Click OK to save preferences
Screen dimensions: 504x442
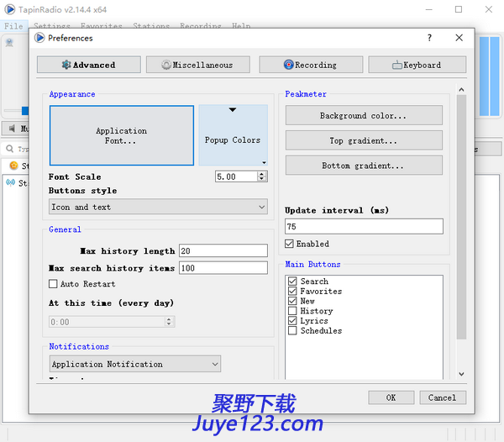click(391, 397)
